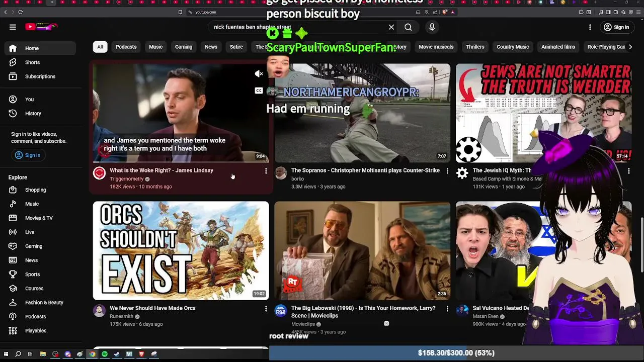Open the Sopranos Counter-Strike thumbnail
The width and height of the screenshot is (644, 362).
[x=362, y=113]
